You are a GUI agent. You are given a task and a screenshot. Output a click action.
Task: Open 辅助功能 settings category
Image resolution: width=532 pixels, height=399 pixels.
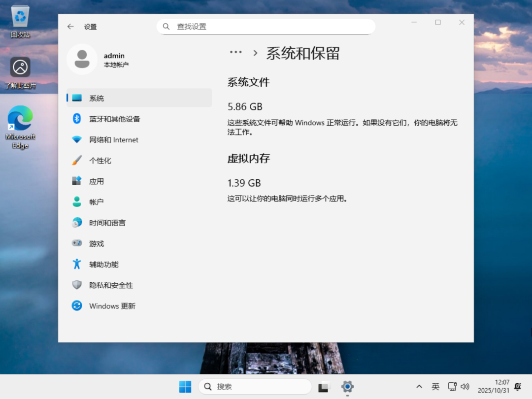[139, 264]
